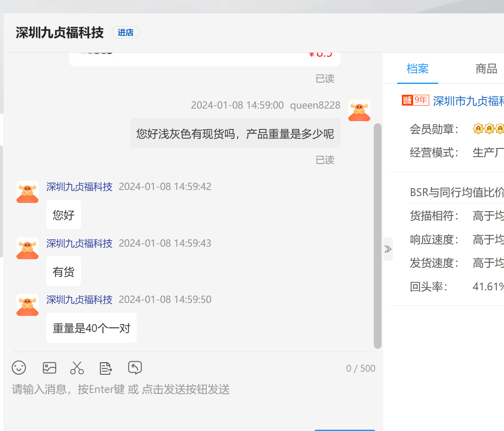This screenshot has width=504, height=431.
Task: Click seller name above the 有货 message
Action: point(79,243)
